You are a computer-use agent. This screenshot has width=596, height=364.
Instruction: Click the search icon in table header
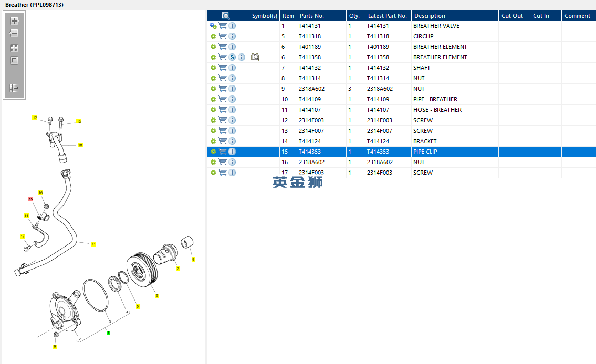pos(225,16)
